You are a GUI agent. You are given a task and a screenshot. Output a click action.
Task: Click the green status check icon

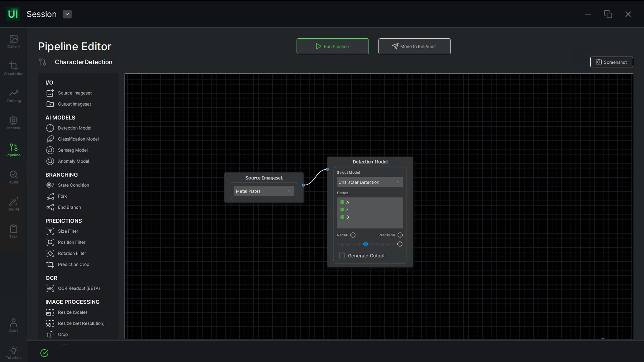44,353
